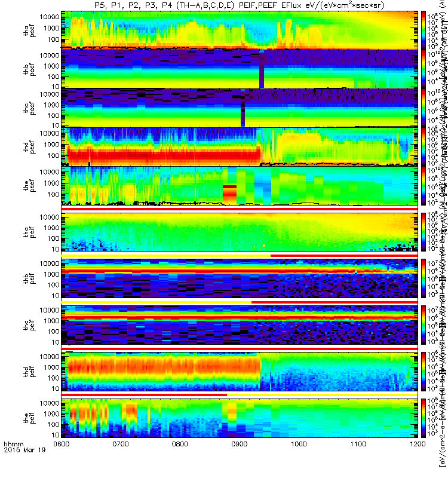The height and width of the screenshot is (478, 448).
Task: Click the 'thc peef' panel label
Action: [29, 108]
